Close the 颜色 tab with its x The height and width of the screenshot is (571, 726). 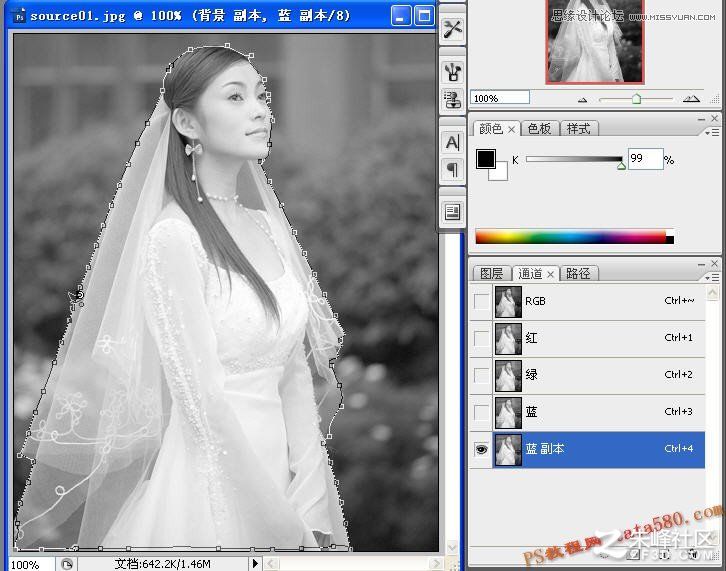511,130
